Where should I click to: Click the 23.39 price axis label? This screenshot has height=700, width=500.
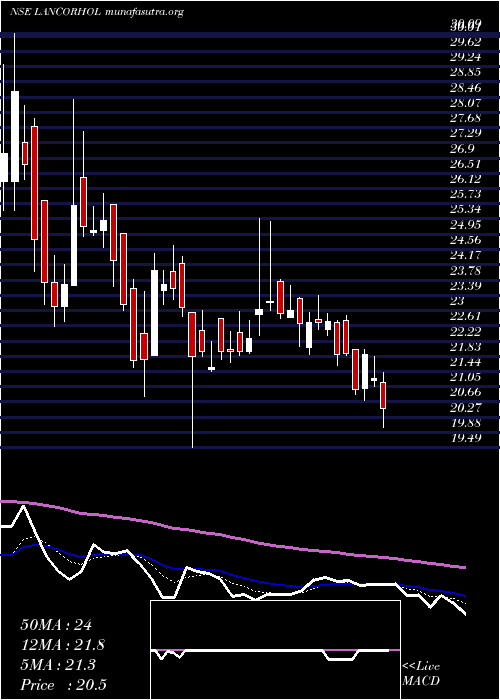[465, 286]
